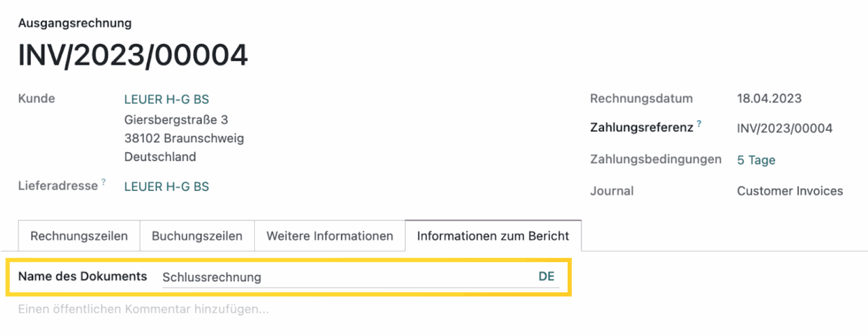Open the 5 Tage Zahlungsbedingungen link
Screen dimensions: 868x335
[756, 160]
